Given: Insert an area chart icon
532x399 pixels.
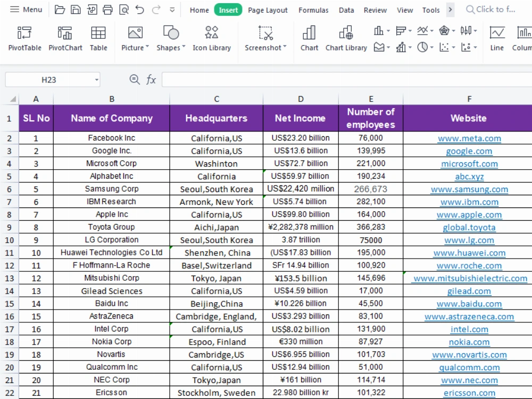Looking at the screenshot, I should tap(379, 47).
